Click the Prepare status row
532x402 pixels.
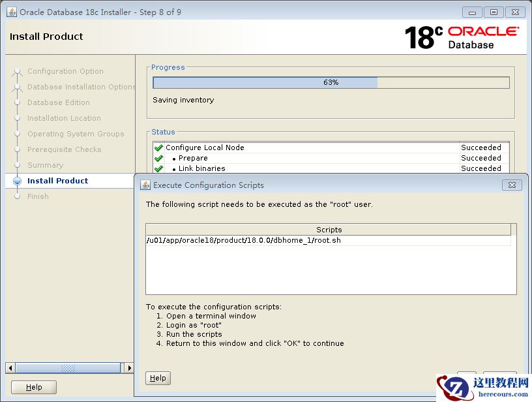(x=331, y=158)
